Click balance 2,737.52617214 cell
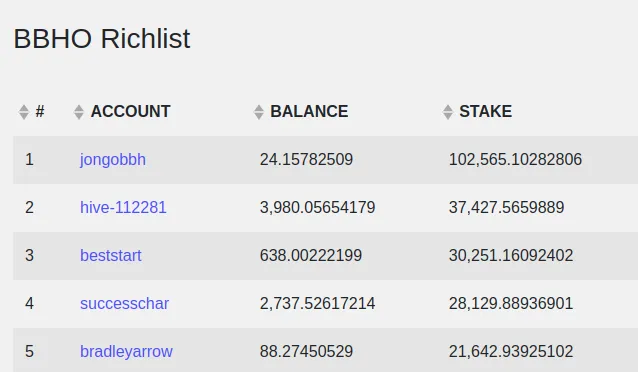The height and width of the screenshot is (372, 638). point(317,304)
